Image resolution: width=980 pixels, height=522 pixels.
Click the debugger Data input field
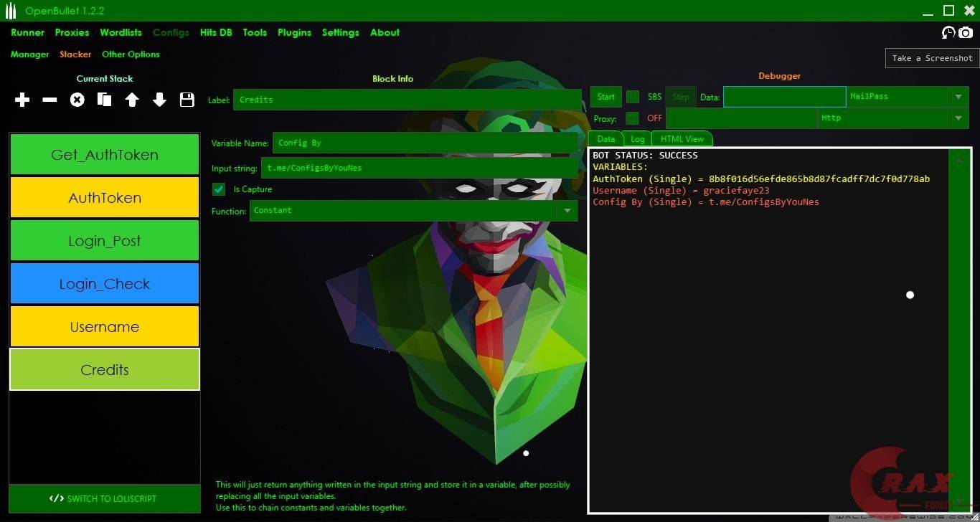785,97
